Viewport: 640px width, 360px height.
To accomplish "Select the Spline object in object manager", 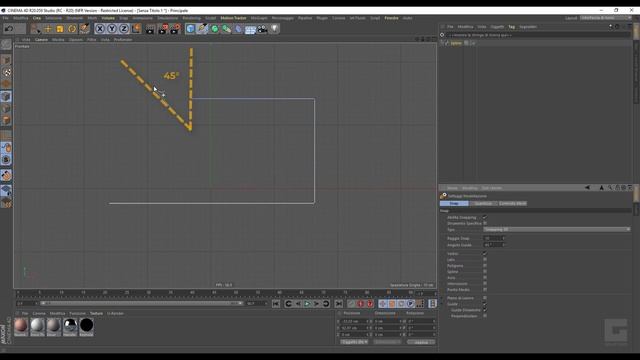I will coord(456,43).
